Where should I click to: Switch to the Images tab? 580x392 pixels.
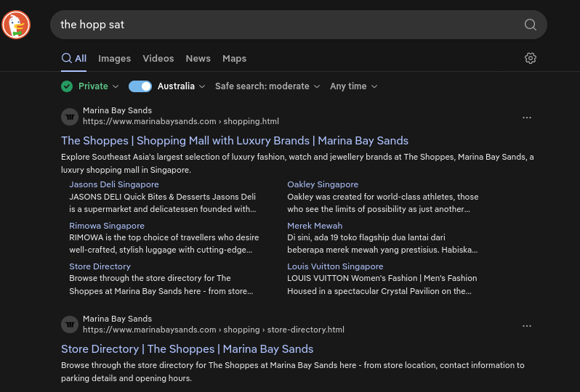pyautogui.click(x=114, y=58)
